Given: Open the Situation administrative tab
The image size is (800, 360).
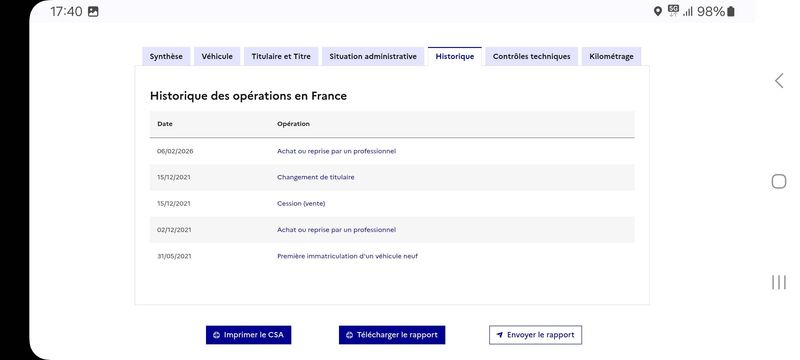Looking at the screenshot, I should click(373, 57).
